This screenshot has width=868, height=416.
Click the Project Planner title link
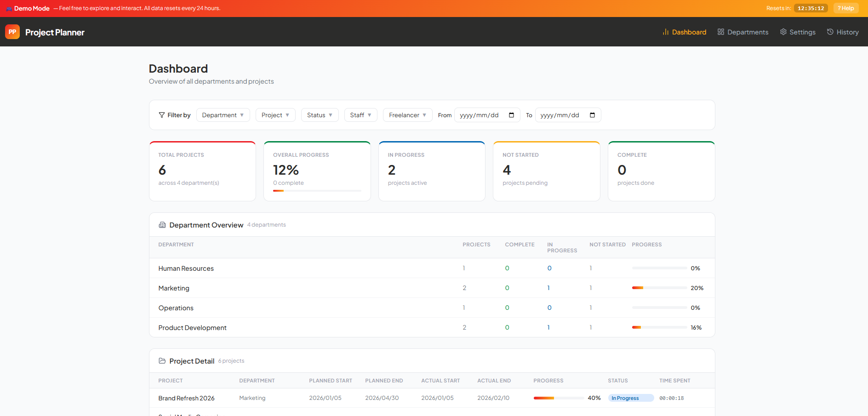click(55, 32)
